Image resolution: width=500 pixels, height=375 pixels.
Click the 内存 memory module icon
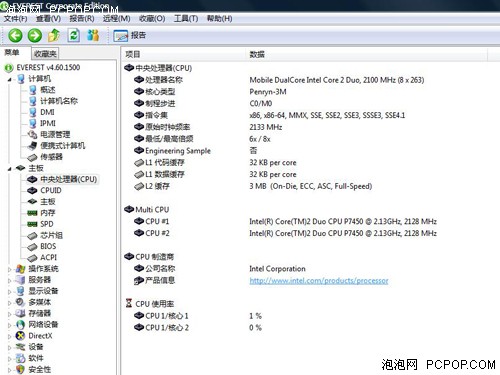(x=32, y=213)
